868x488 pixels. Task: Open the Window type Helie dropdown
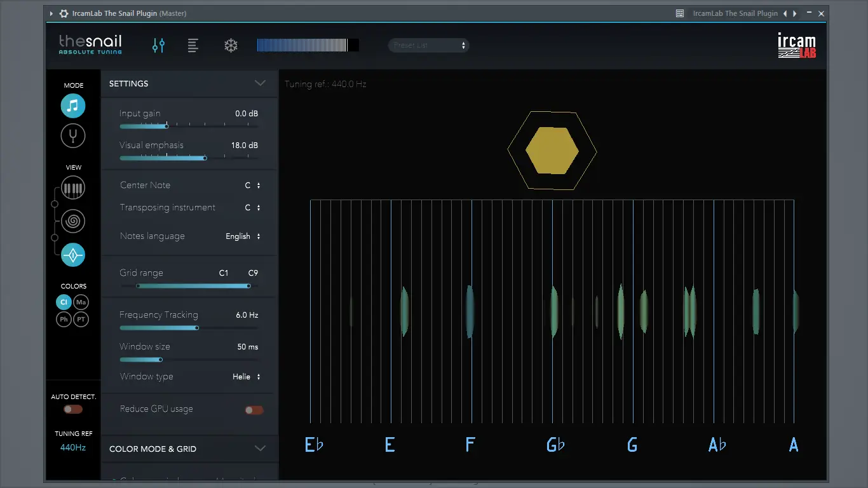247,377
